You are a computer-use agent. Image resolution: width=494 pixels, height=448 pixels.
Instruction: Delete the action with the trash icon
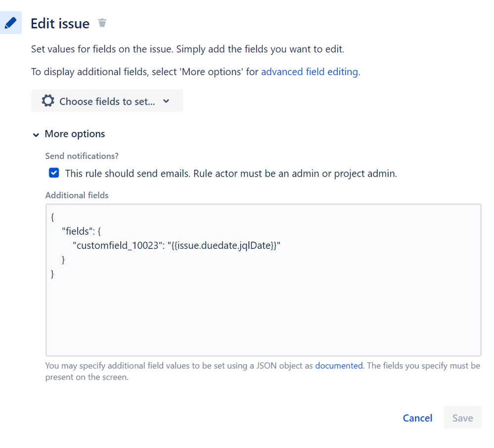[102, 23]
